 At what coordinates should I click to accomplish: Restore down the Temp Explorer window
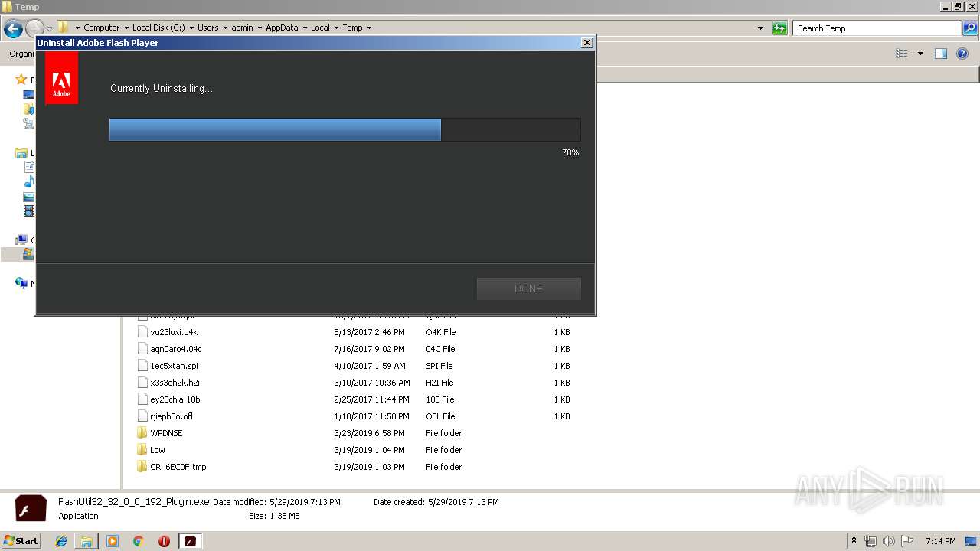958,7
